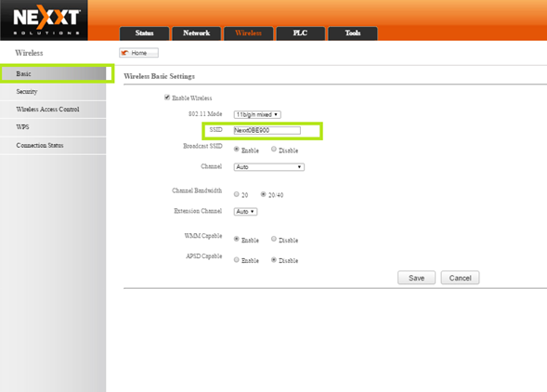547x392 pixels.
Task: Select Disable for Broadcast SSID
Action: pyautogui.click(x=274, y=150)
